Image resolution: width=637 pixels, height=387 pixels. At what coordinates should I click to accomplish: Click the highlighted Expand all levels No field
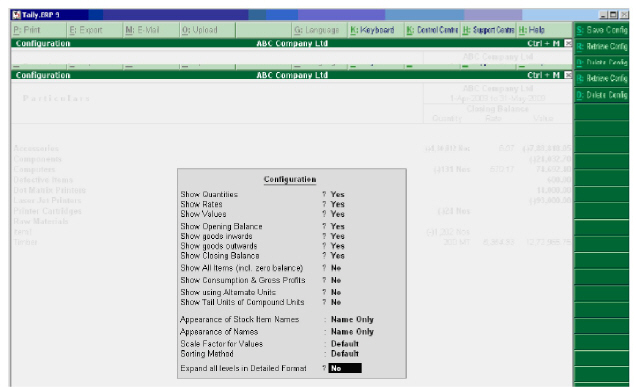(345, 368)
